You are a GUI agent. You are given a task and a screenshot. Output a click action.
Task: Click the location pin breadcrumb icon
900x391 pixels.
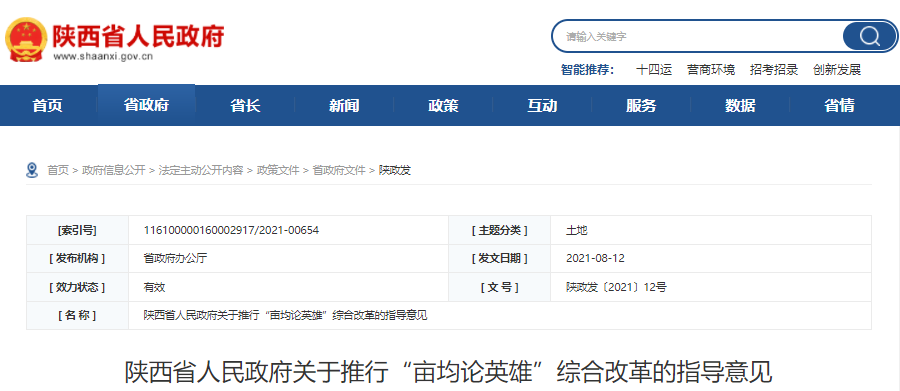pos(32,170)
